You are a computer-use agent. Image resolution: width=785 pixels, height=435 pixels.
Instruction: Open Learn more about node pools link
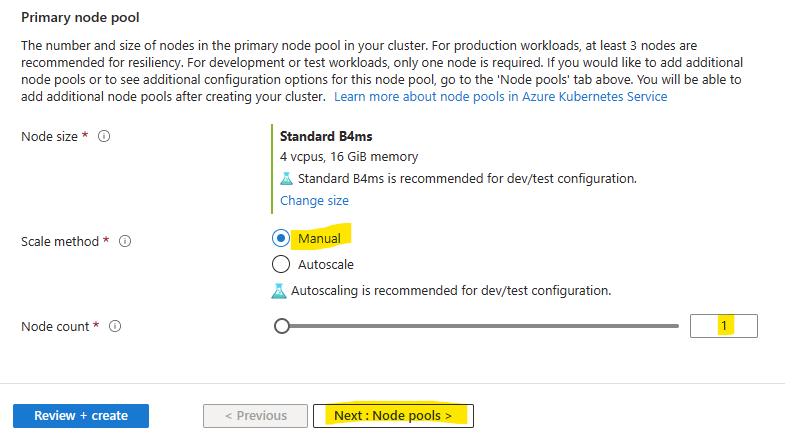click(x=501, y=97)
